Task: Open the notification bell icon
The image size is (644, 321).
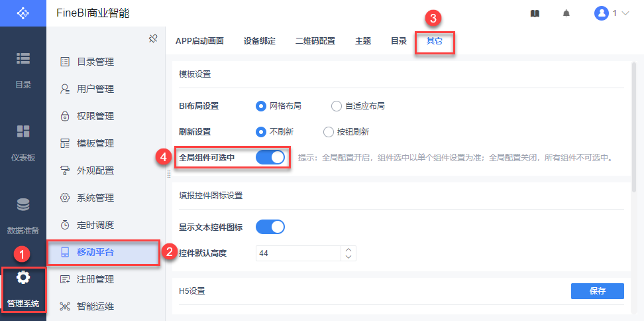Action: tap(566, 13)
